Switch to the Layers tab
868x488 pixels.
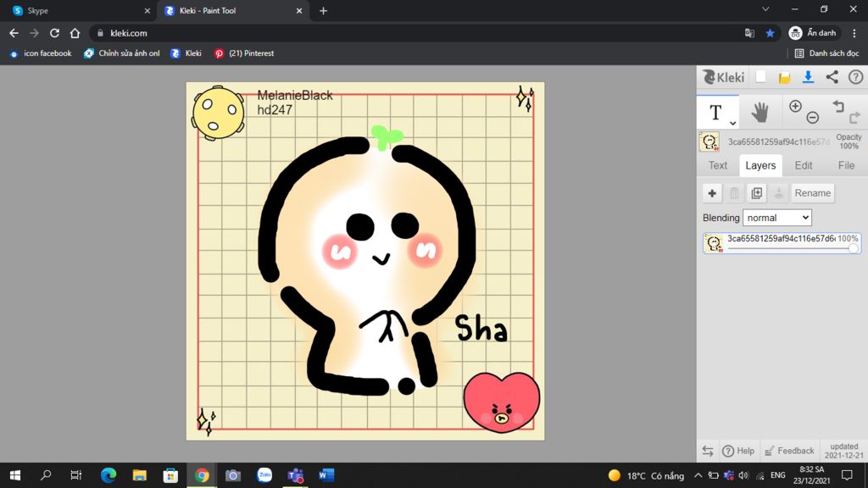[760, 165]
